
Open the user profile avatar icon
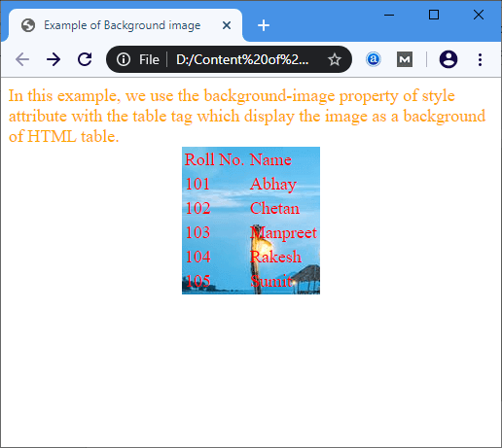(448, 59)
